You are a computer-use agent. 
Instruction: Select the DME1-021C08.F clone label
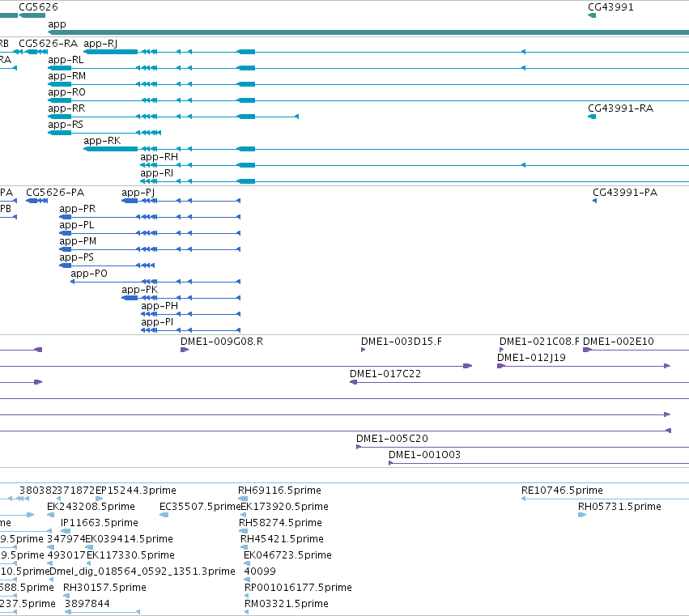539,342
